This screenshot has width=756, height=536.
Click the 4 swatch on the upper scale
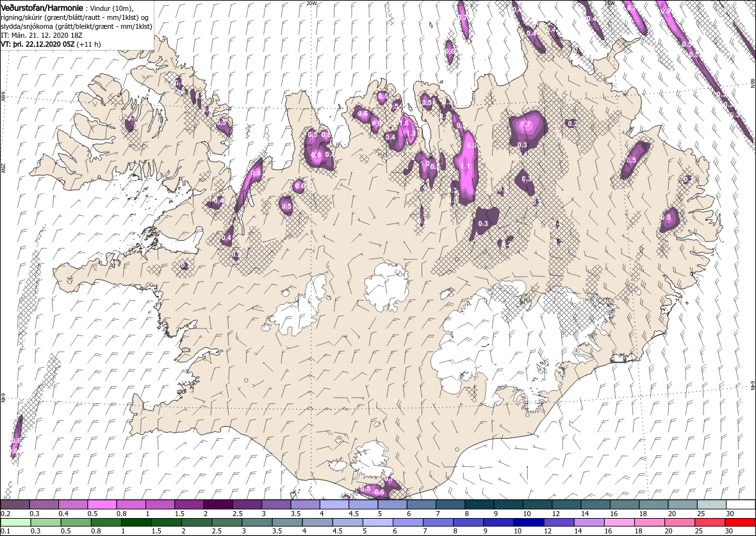[x=334, y=505]
